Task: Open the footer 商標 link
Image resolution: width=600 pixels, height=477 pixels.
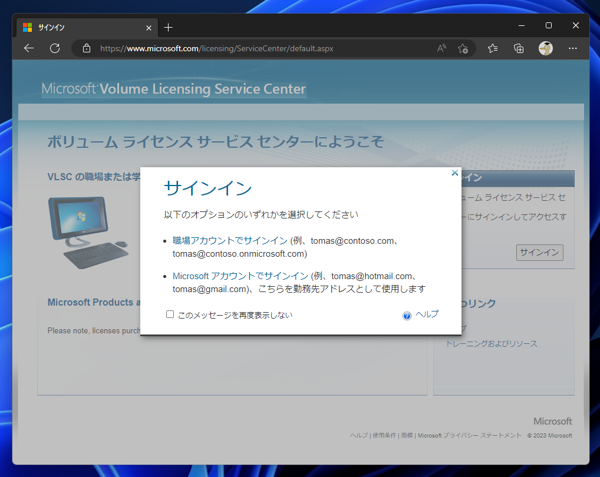Action: pyautogui.click(x=407, y=435)
